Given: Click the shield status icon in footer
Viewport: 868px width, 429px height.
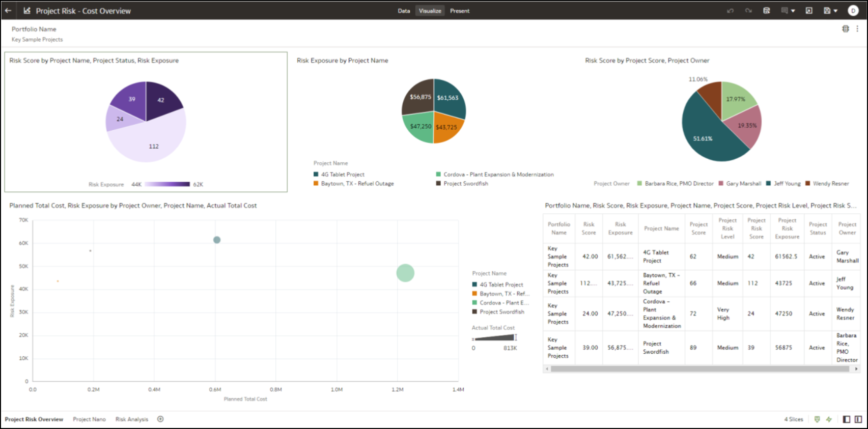Looking at the screenshot, I should (x=817, y=419).
